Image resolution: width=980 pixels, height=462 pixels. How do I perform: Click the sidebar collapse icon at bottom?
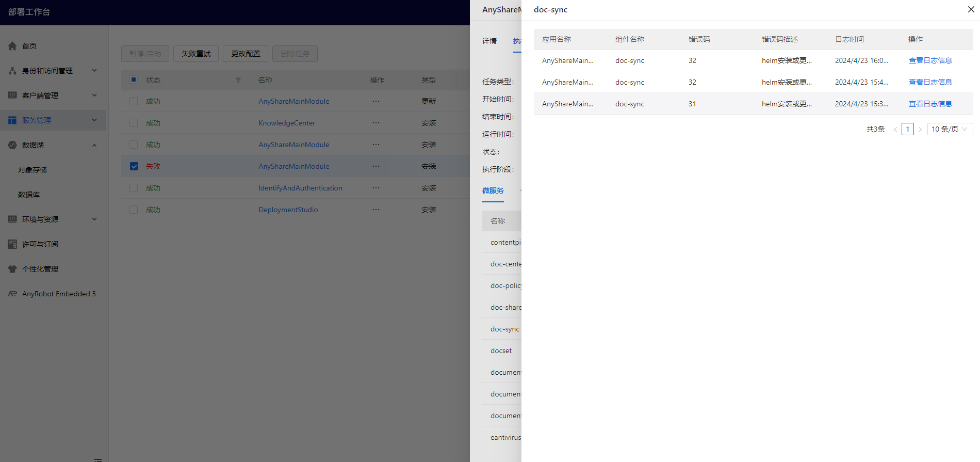(98, 459)
